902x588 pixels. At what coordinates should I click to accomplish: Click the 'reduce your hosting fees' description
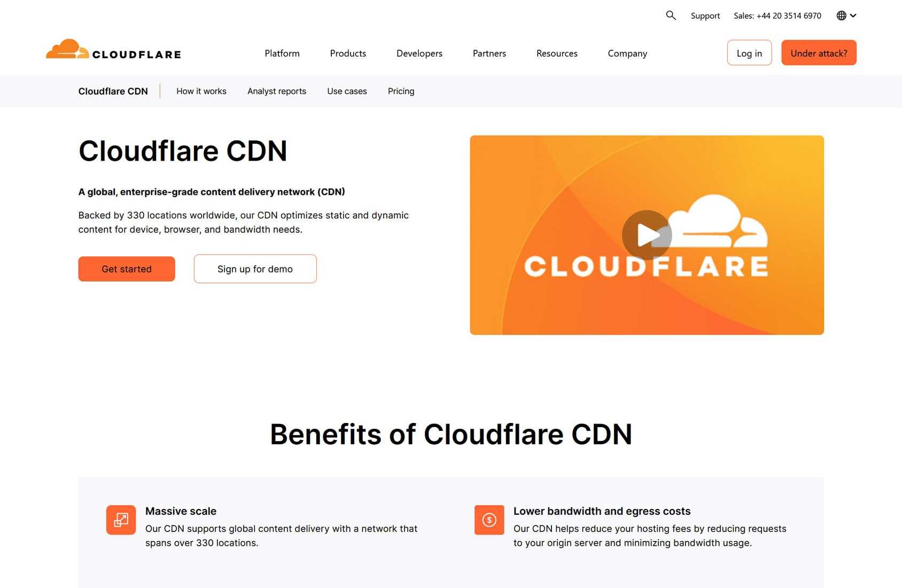650,536
